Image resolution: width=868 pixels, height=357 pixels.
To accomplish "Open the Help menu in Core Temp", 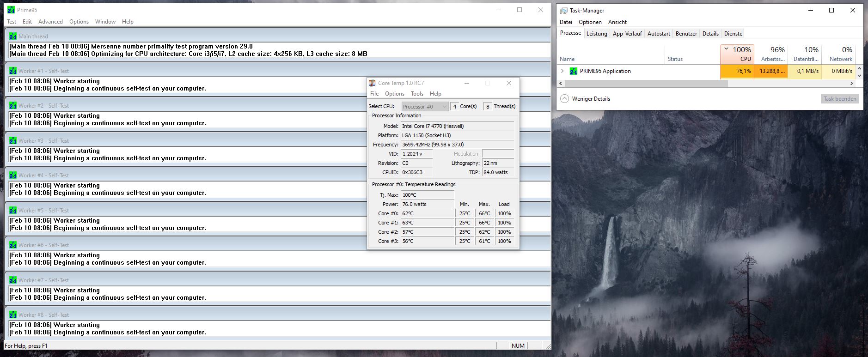I will tap(435, 94).
